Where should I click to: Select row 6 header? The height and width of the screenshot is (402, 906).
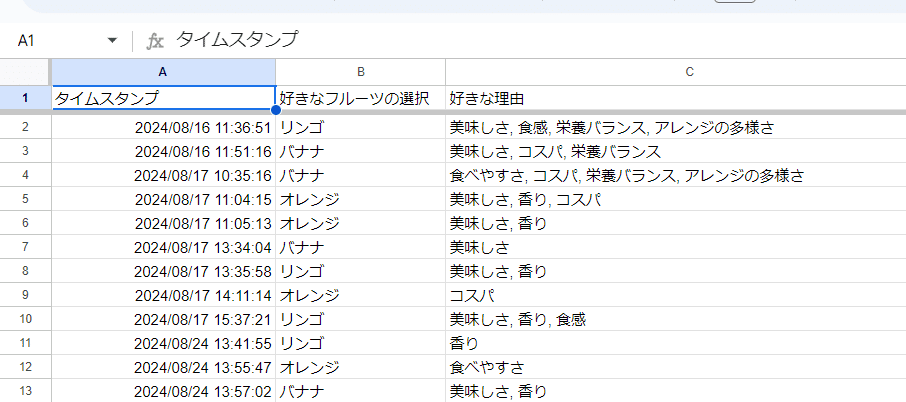coord(25,223)
